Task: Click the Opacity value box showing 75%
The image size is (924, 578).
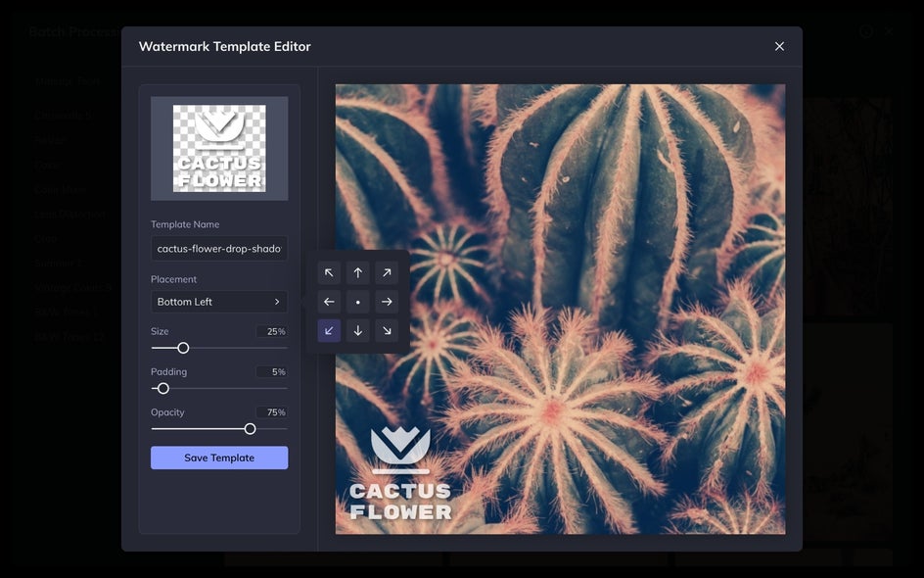Action: tap(272, 412)
